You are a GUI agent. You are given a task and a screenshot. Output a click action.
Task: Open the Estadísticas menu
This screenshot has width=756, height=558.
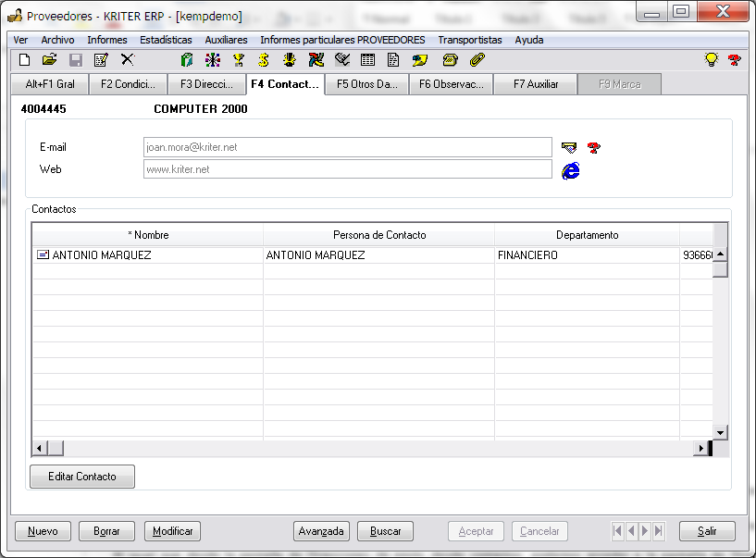point(166,40)
